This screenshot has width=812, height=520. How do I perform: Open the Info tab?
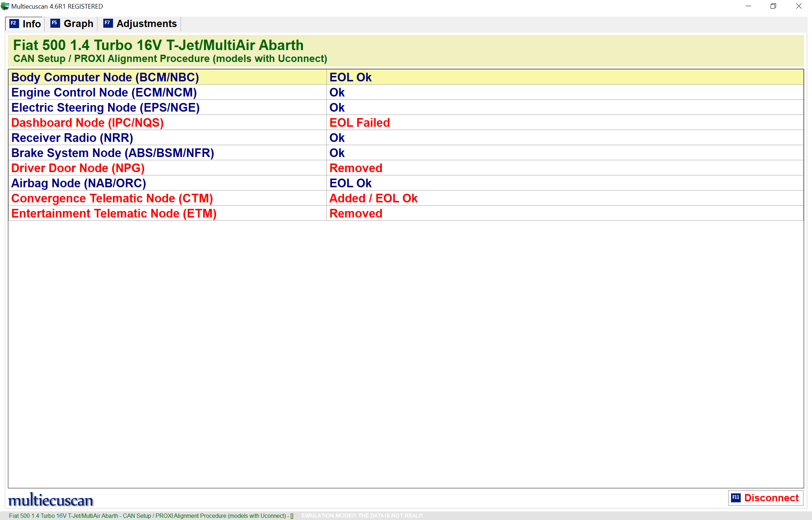click(24, 24)
